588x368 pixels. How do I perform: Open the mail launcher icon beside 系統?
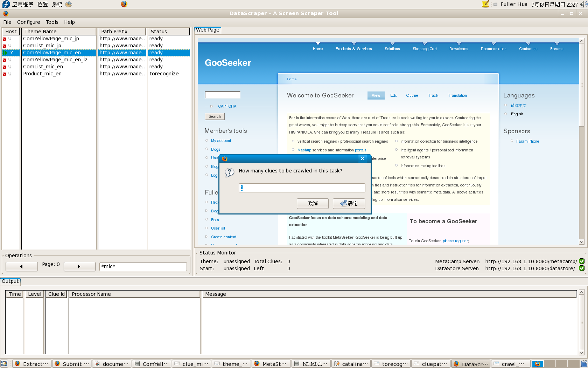pyautogui.click(x=69, y=4)
